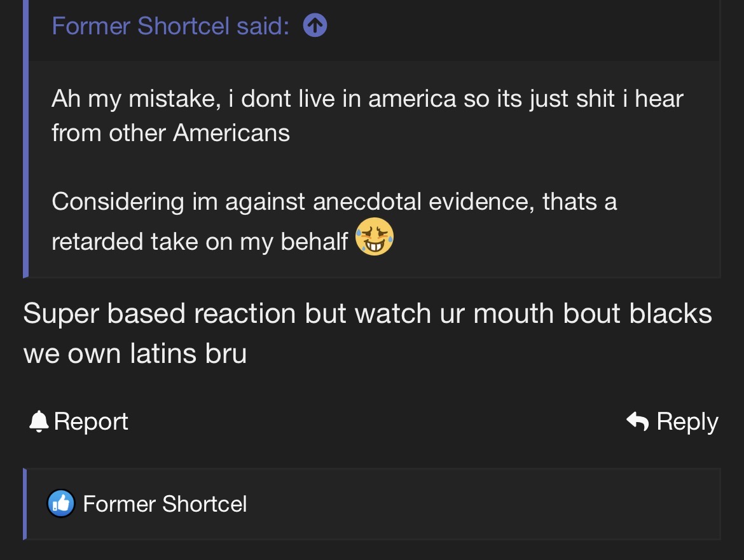Click the purple border of the reactions bar
Screen dimensions: 744x560
pos(25,504)
